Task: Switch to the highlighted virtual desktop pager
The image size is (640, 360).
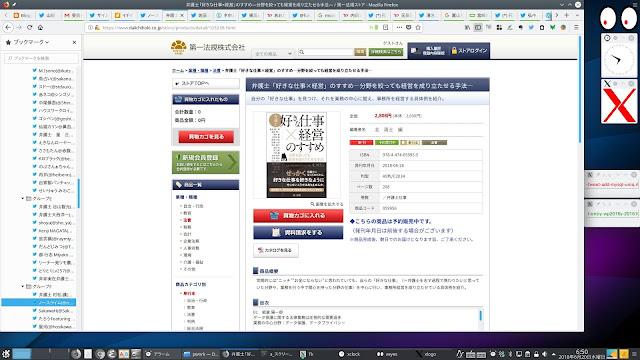Action: pos(22,354)
